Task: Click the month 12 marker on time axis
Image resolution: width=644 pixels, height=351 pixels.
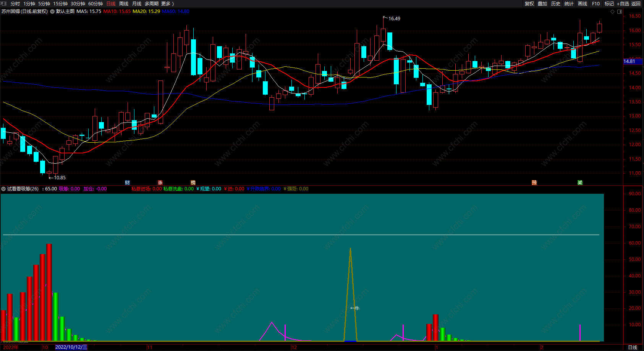Action: coord(294,348)
